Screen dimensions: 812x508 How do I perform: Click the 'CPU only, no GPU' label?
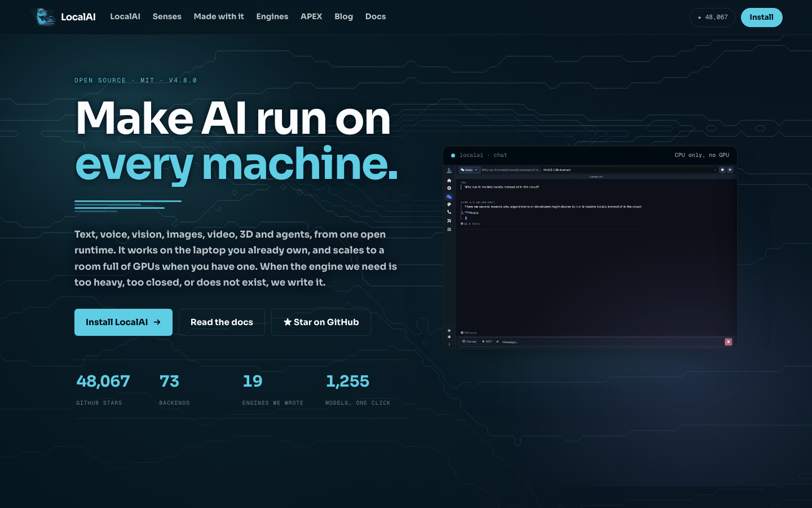point(702,155)
